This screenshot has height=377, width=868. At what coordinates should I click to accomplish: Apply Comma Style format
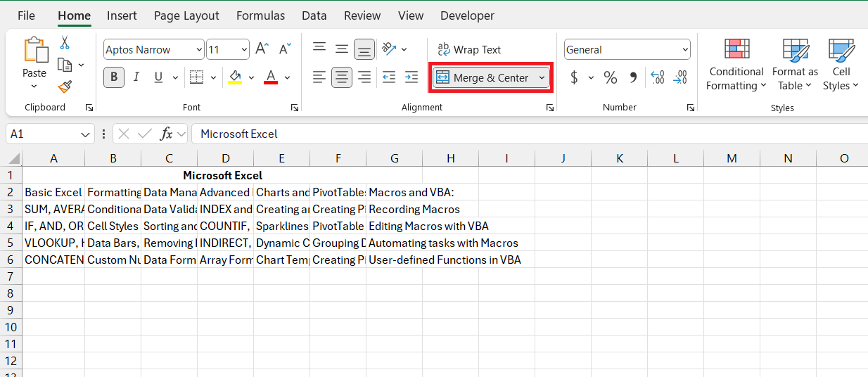(x=633, y=77)
